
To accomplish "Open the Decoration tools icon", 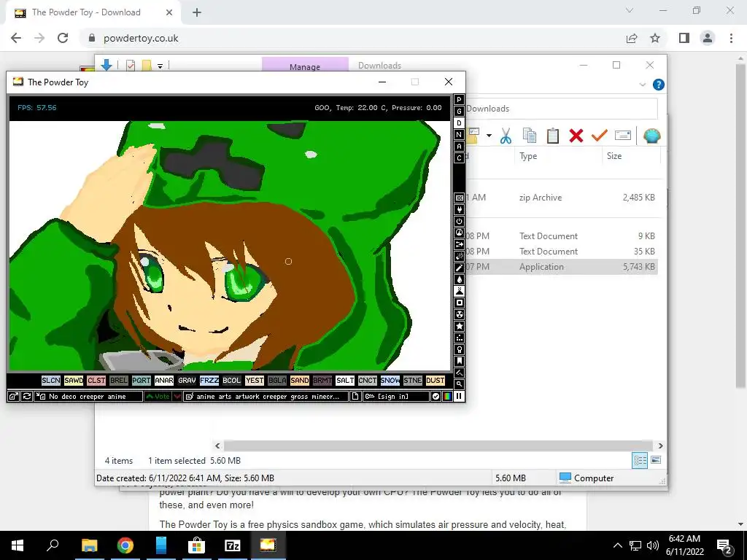I will (460, 373).
